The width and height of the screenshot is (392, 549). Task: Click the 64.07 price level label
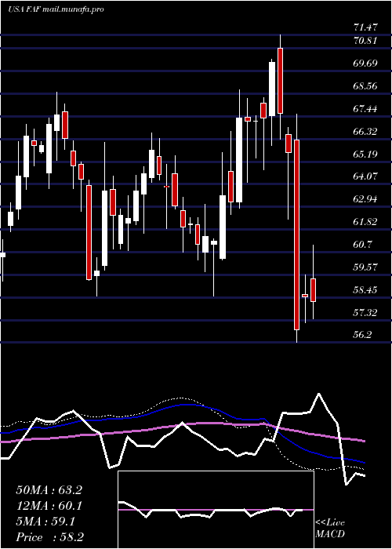coord(365,176)
